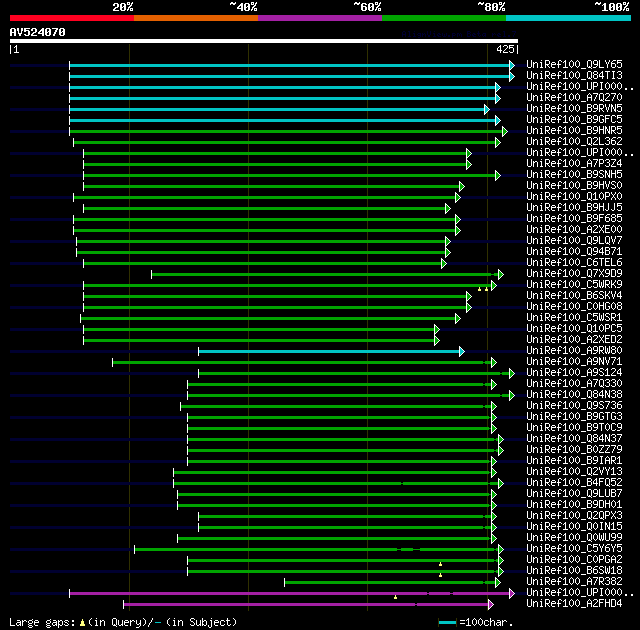Click the cyan alignment bar for UniRef100_Q9LY65
640x630 pixels.
pyautogui.click(x=290, y=65)
